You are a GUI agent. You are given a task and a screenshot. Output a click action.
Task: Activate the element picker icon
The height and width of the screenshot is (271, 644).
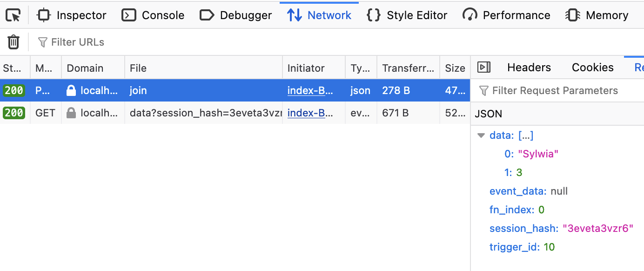pos(13,15)
